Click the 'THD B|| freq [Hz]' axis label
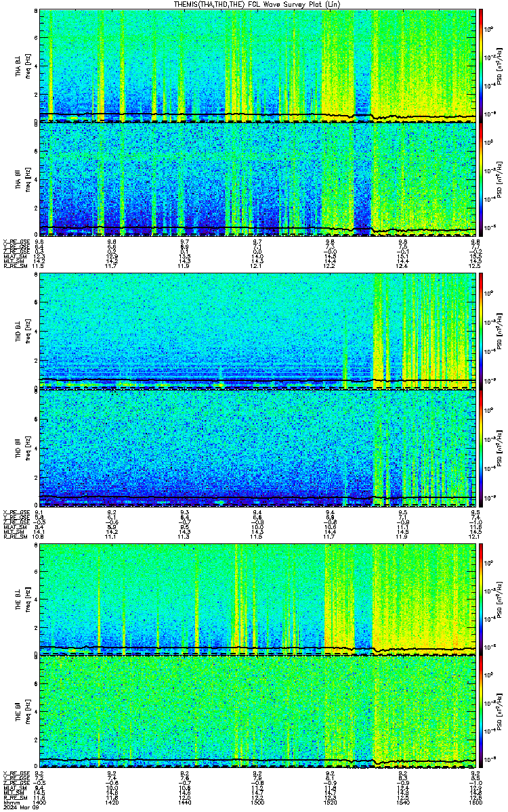Screen dimensions: 508x812 point(22,448)
